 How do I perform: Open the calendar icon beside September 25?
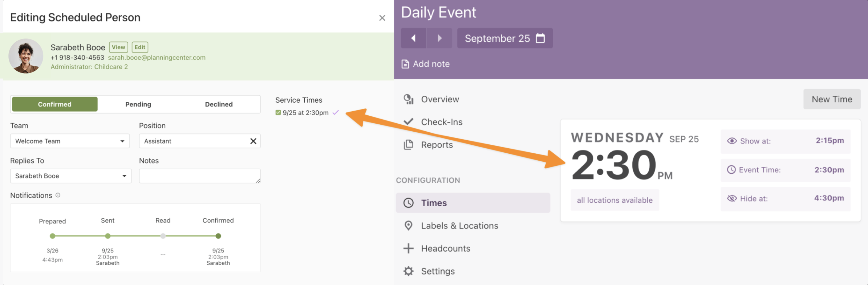point(540,38)
